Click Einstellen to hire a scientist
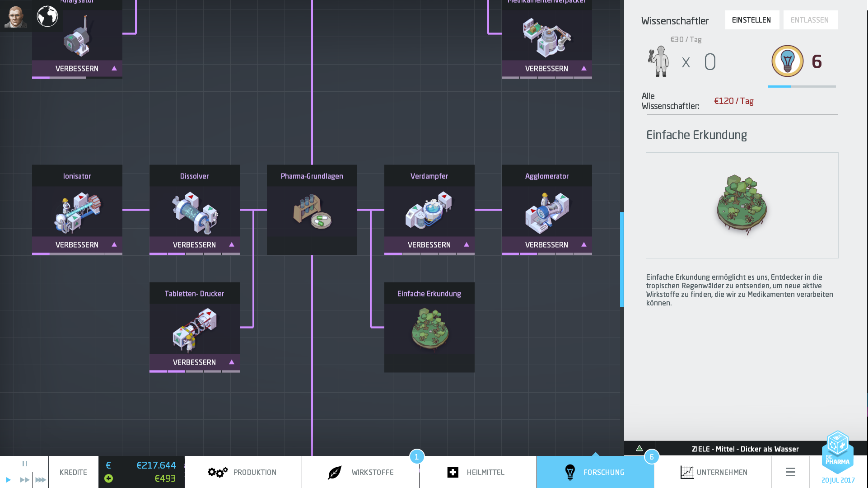This screenshot has width=868, height=488. point(752,20)
